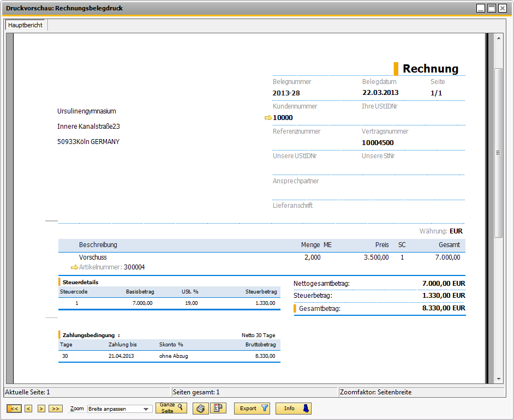The image size is (514, 420).
Task: Follow the orange arrow link beside Kundennummer 10000
Action: [268, 118]
